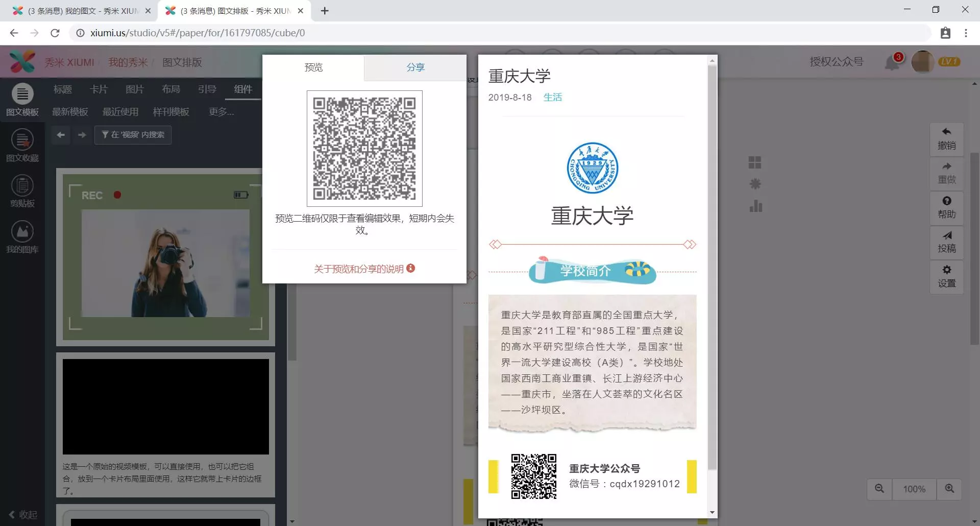Reload the browser page
Viewport: 980px width, 526px height.
click(x=55, y=33)
